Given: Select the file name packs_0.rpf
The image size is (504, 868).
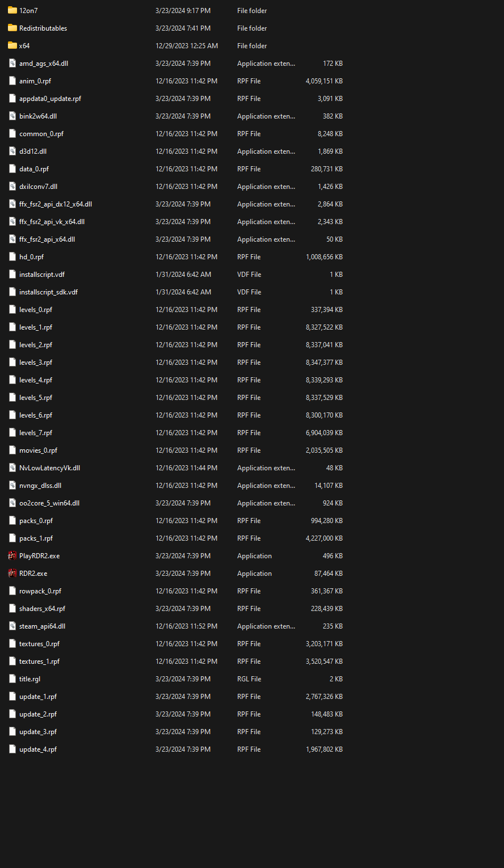Looking at the screenshot, I should pyautogui.click(x=36, y=521).
